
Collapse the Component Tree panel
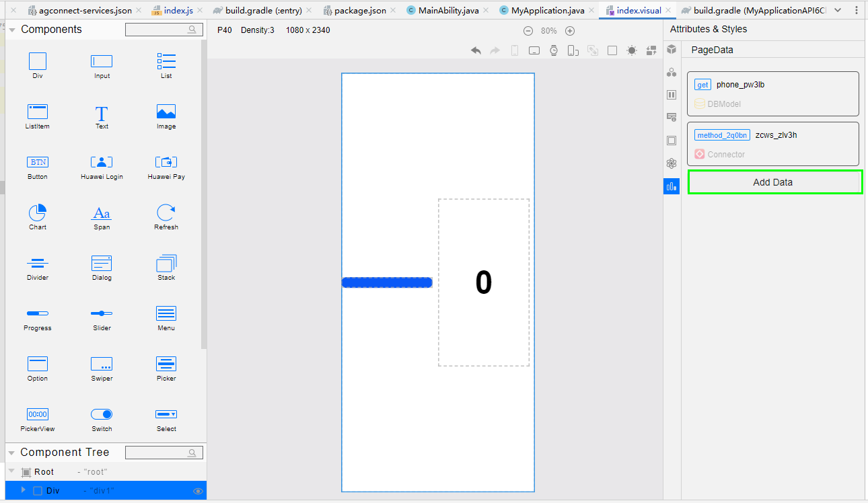[x=12, y=453]
